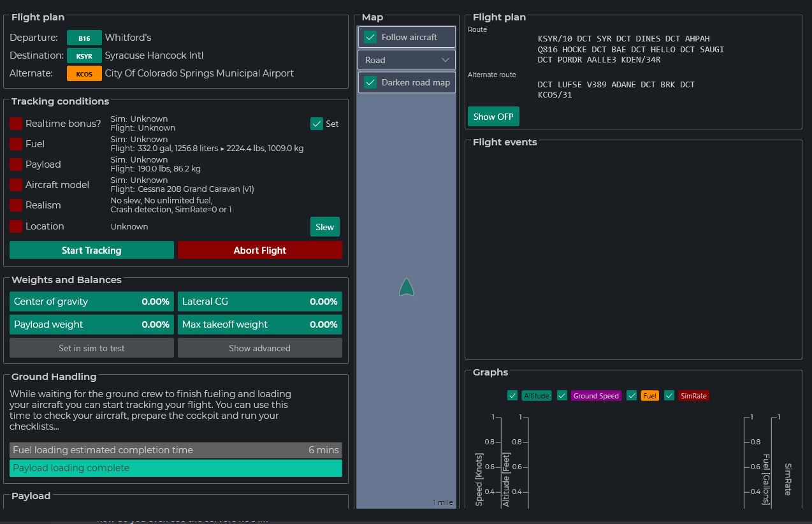Click red Aircraft model status indicator
Viewport: 812px width, 524px height.
16,185
